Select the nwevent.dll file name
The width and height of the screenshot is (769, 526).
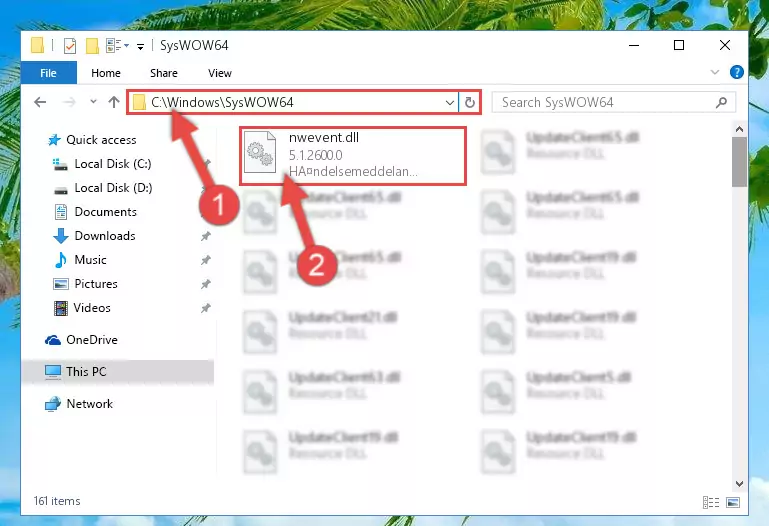324,138
